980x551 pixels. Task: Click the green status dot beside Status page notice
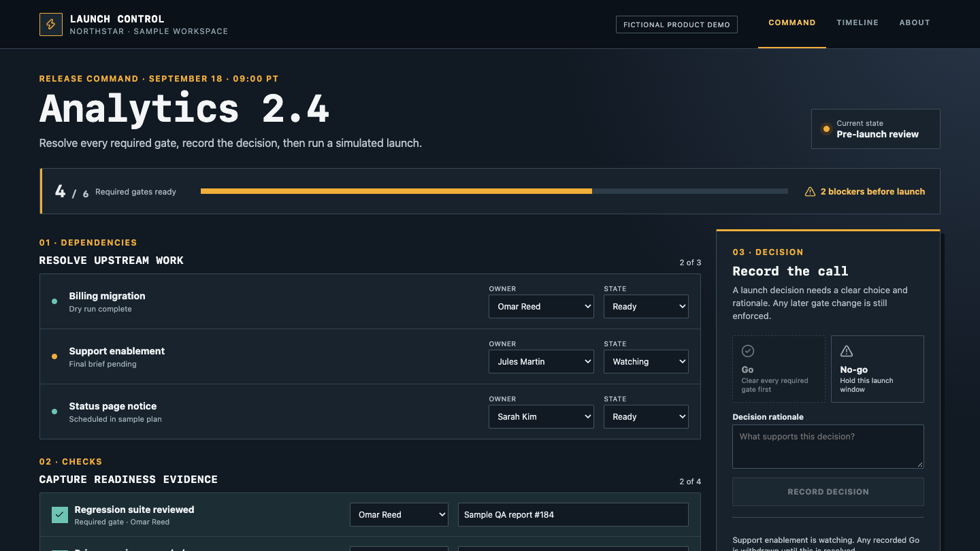pyautogui.click(x=54, y=412)
